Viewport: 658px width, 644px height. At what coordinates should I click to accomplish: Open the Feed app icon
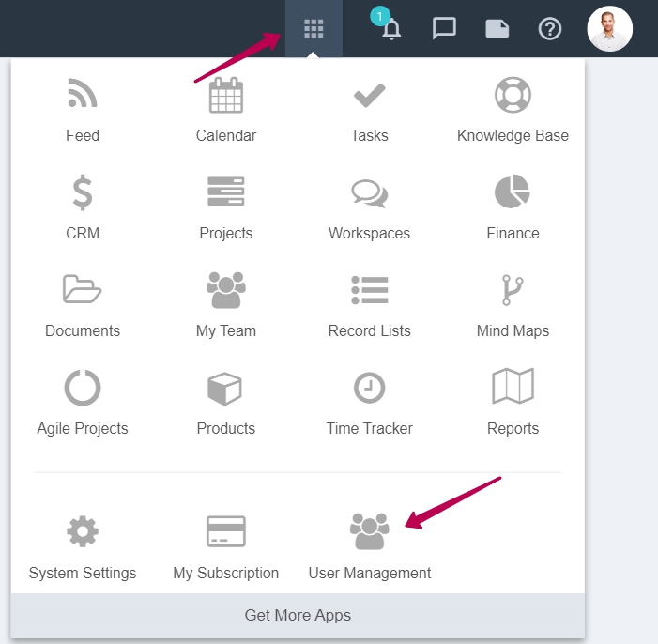click(x=83, y=93)
